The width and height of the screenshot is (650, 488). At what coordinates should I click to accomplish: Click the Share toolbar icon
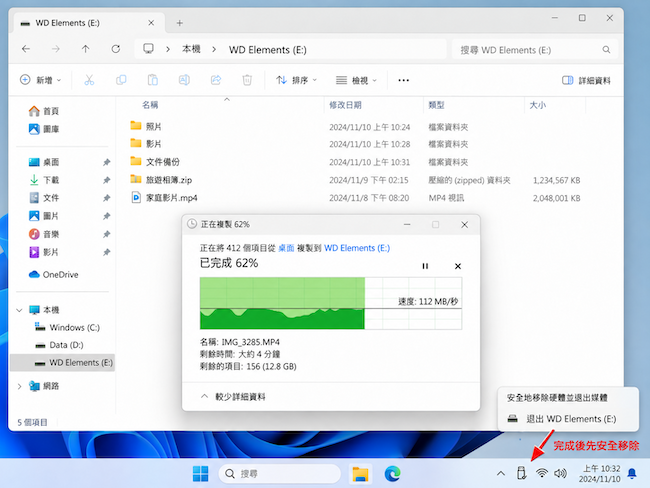[x=216, y=80]
